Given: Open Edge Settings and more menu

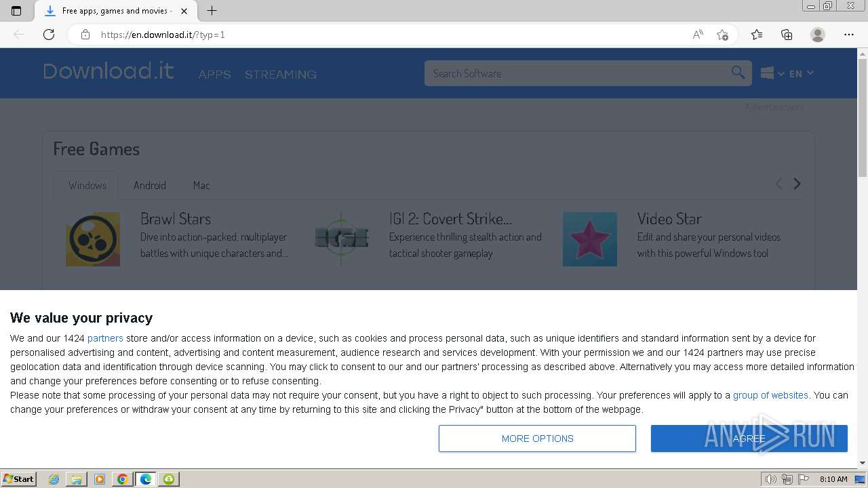Looking at the screenshot, I should [x=849, y=35].
